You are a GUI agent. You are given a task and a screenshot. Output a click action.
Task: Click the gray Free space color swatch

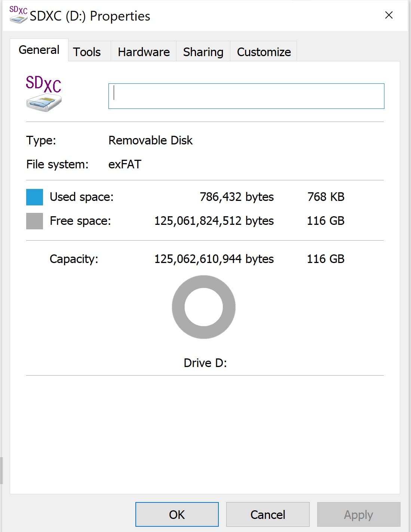pyautogui.click(x=34, y=221)
